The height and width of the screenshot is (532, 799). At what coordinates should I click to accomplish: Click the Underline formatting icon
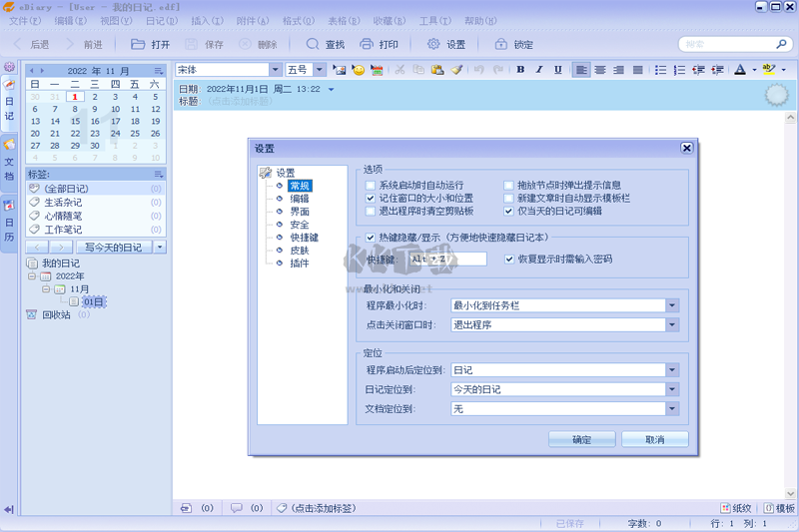555,70
